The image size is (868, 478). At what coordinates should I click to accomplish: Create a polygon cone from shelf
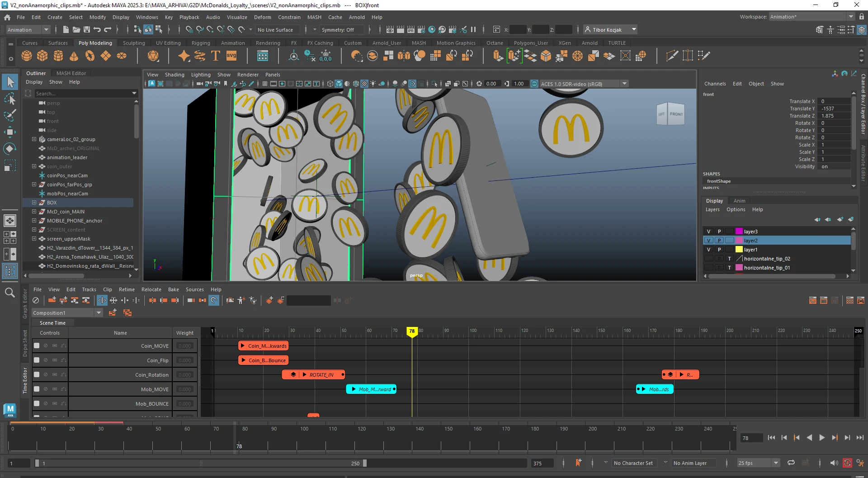coord(74,56)
